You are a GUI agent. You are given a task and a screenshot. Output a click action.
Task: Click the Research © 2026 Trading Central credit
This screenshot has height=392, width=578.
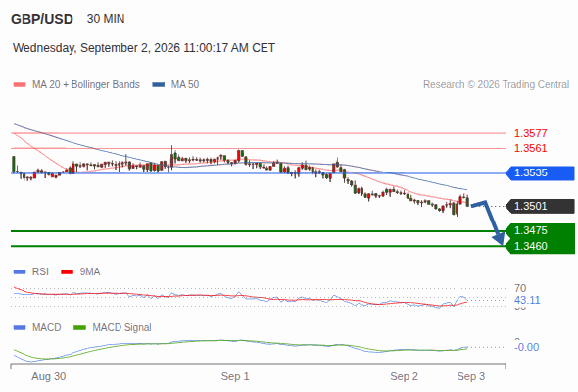496,85
